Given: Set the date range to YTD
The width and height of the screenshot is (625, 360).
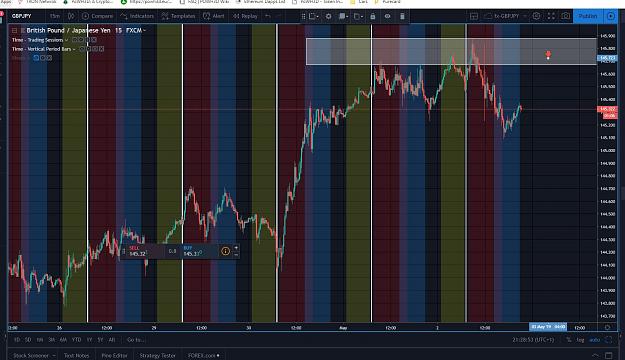Looking at the screenshot, I should click(77, 340).
